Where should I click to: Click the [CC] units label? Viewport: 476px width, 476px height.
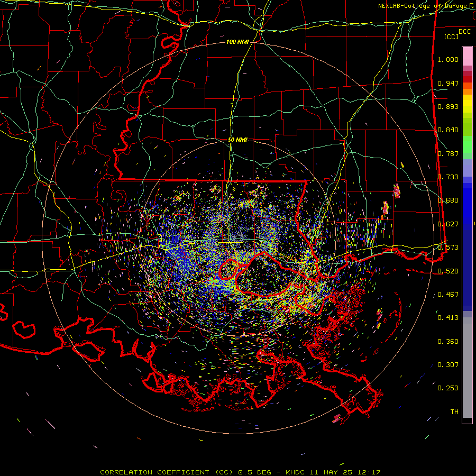(x=452, y=36)
